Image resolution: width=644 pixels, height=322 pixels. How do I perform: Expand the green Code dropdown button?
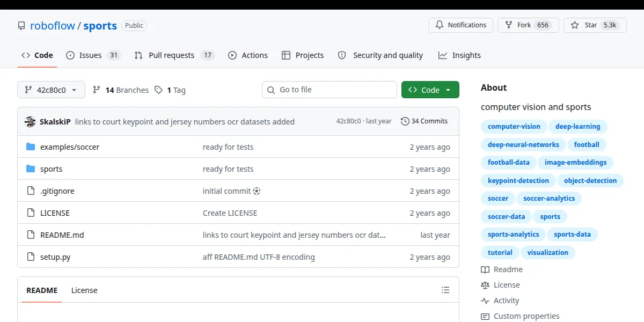pyautogui.click(x=430, y=90)
